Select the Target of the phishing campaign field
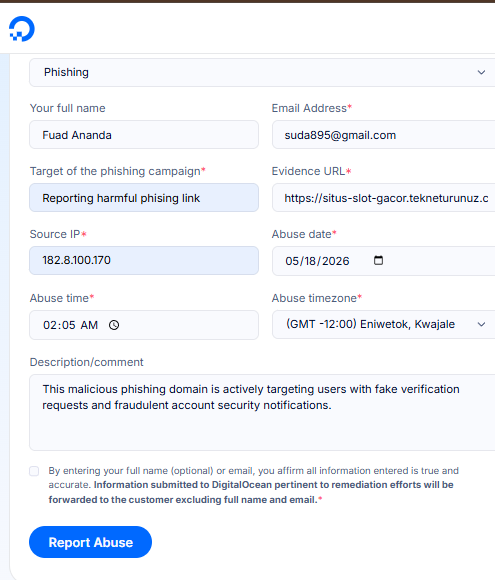495x580 pixels. (x=144, y=198)
